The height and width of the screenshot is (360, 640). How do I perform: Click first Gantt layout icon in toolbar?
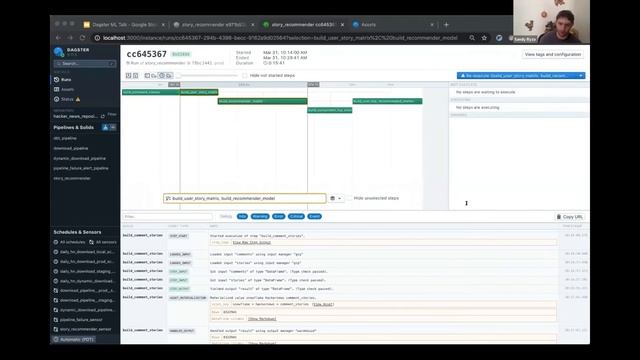pos(128,76)
